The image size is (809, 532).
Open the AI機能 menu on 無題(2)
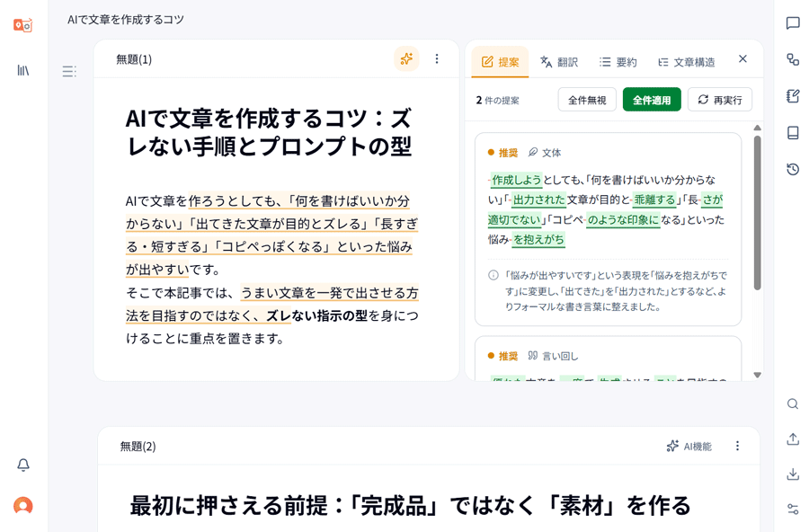click(689, 447)
